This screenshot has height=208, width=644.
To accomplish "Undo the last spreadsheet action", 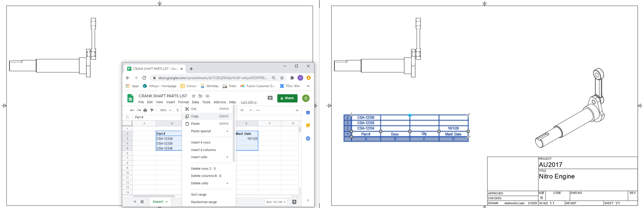I will click(132, 110).
